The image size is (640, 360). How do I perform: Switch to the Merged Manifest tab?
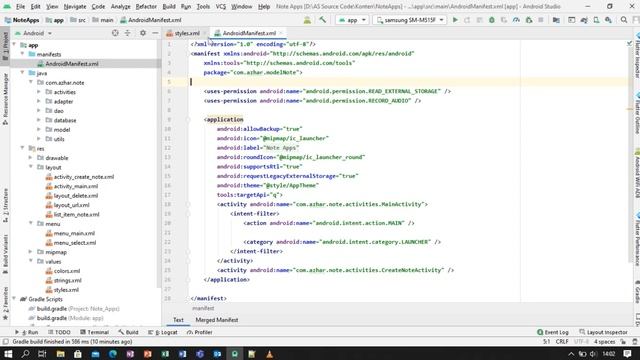click(x=217, y=320)
